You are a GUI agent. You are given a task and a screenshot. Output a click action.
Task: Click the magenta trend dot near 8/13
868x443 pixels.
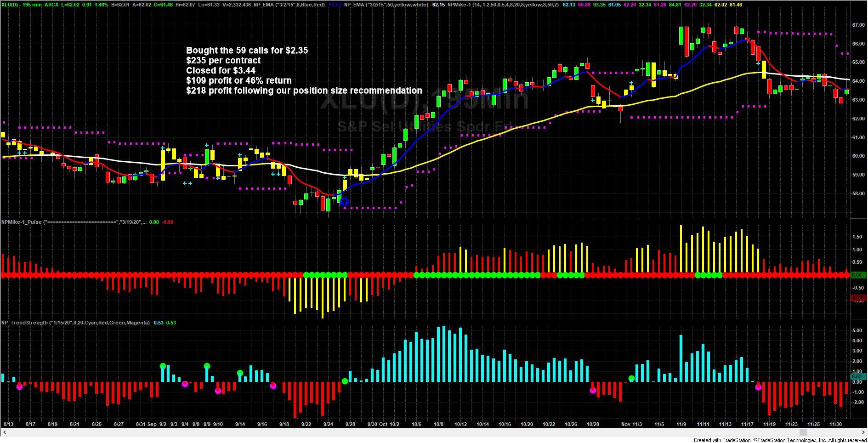[19, 387]
